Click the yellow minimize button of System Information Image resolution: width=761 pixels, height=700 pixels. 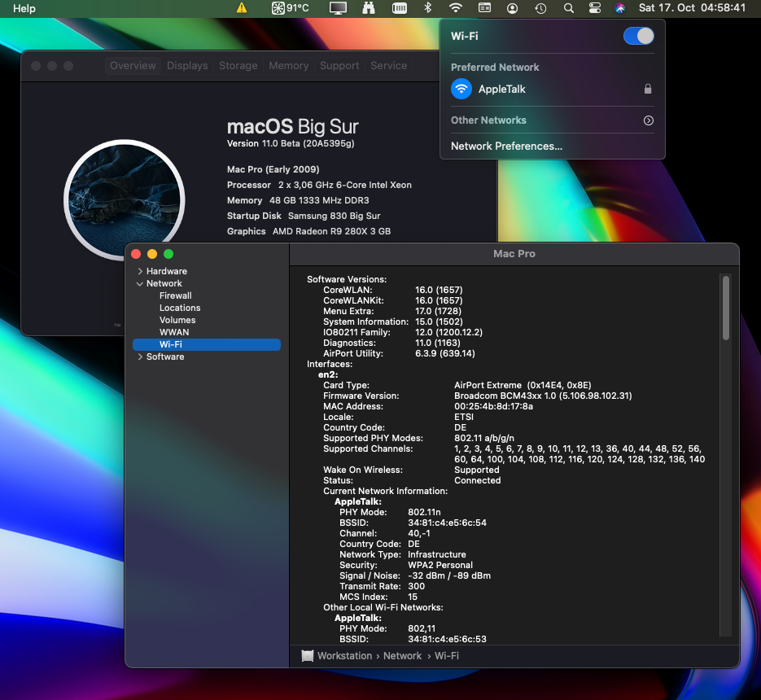[x=152, y=254]
